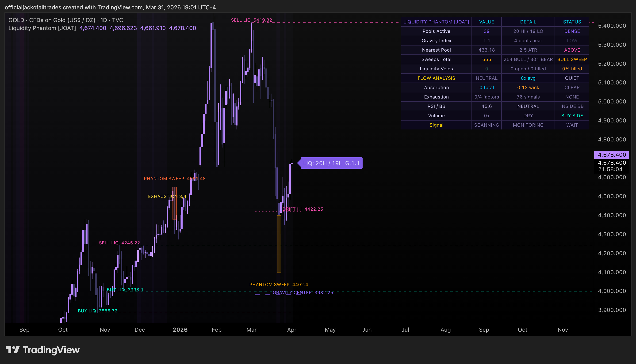
Task: Click the 45.6 RSI value
Action: [x=487, y=106]
